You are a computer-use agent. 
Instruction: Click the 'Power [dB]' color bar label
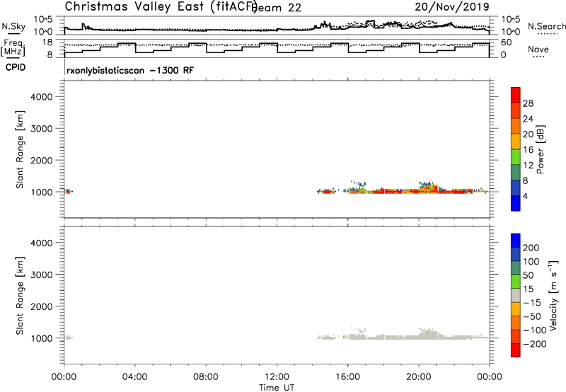[x=540, y=149]
